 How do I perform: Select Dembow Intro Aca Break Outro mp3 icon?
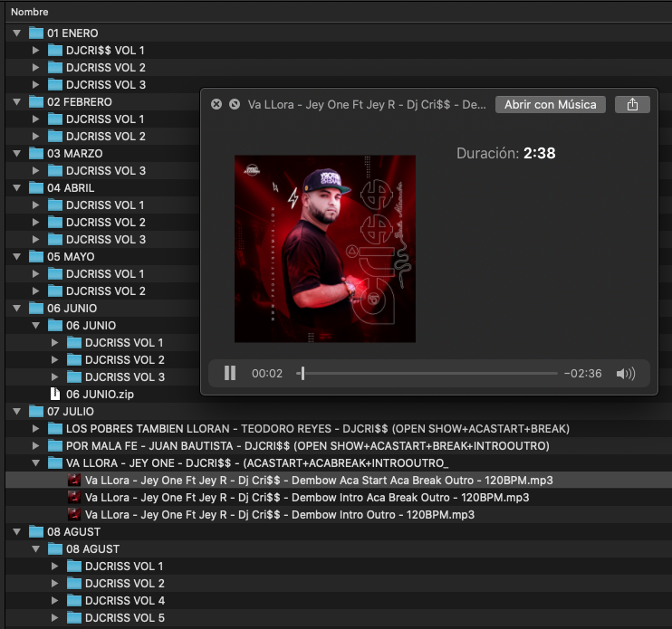coord(74,497)
